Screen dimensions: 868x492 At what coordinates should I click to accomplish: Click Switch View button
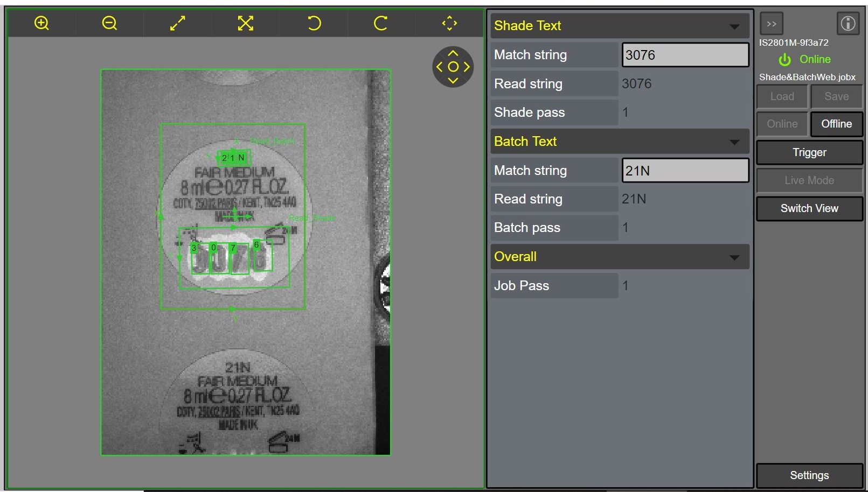point(809,208)
